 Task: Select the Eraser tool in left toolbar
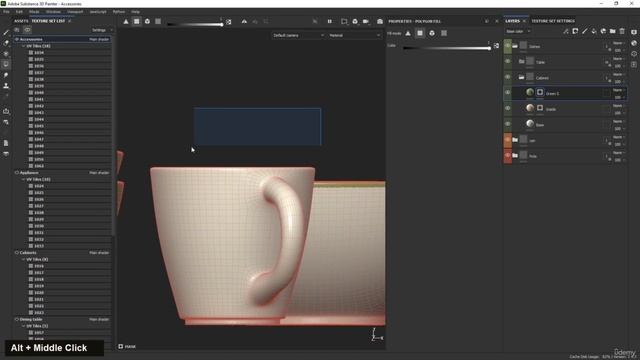click(x=6, y=43)
